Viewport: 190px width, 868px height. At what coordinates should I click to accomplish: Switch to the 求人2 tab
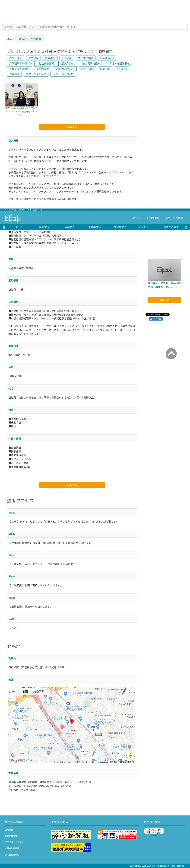pyautogui.click(x=22, y=39)
